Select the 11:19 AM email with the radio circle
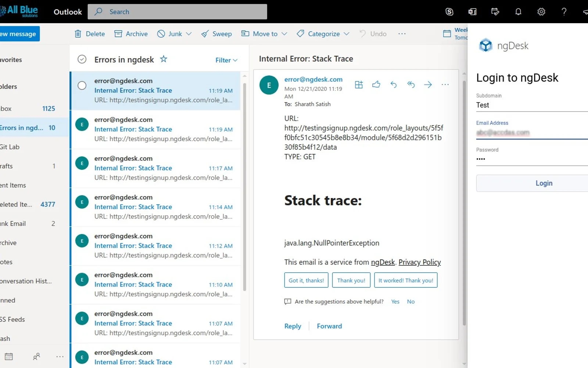 click(x=82, y=85)
